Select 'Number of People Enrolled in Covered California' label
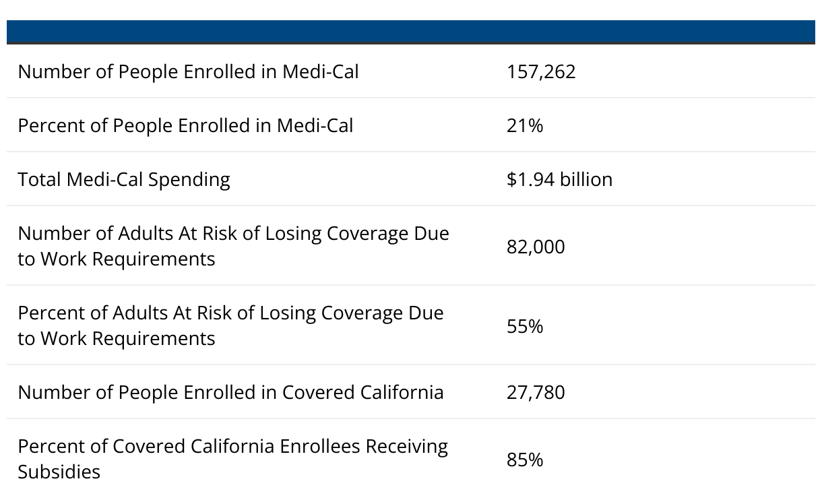 [230, 392]
